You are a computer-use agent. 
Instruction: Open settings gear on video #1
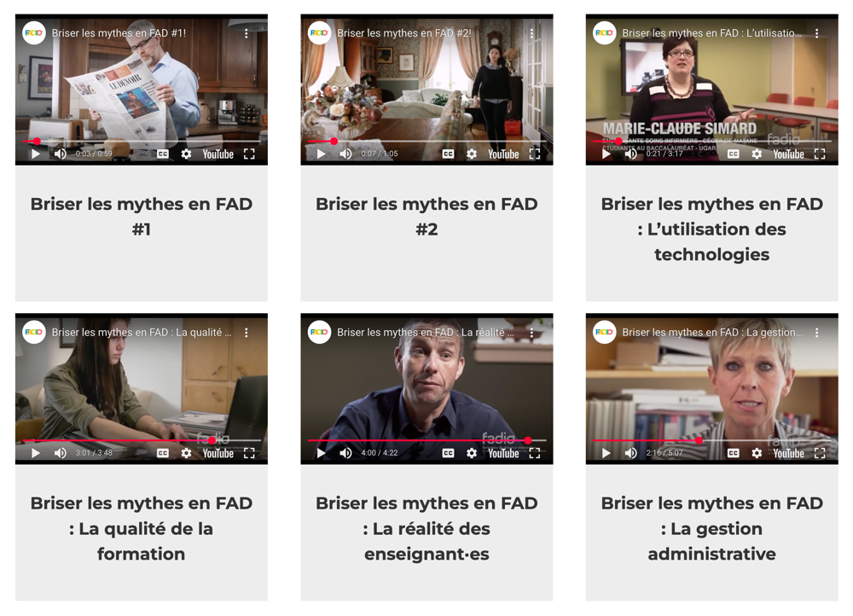(186, 154)
